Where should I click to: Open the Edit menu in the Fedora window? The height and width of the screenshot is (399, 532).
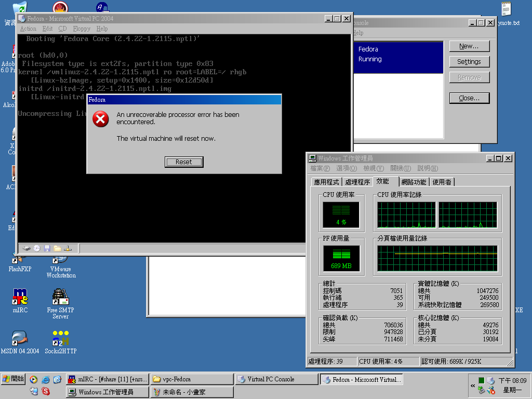pyautogui.click(x=47, y=29)
